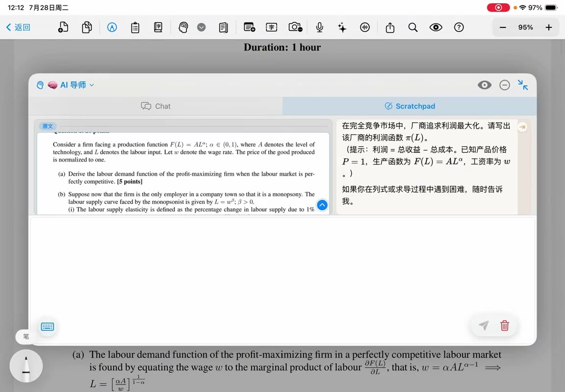The width and height of the screenshot is (565, 392).
Task: Tap the battery status indicator
Action: (x=552, y=7)
